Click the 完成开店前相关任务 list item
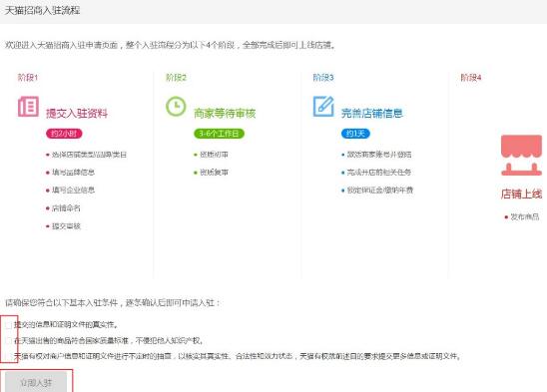The height and width of the screenshot is (392, 547). pos(379,173)
